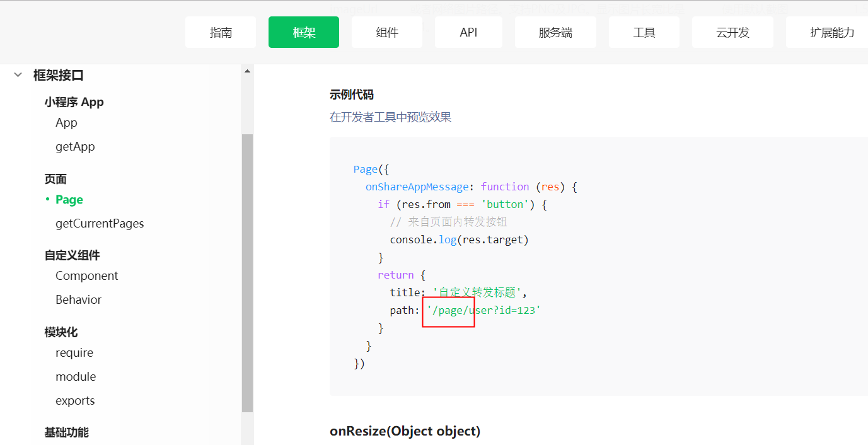Click the 基础功能 sidebar heading
Screen dimensions: 868x445
pyautogui.click(x=66, y=432)
